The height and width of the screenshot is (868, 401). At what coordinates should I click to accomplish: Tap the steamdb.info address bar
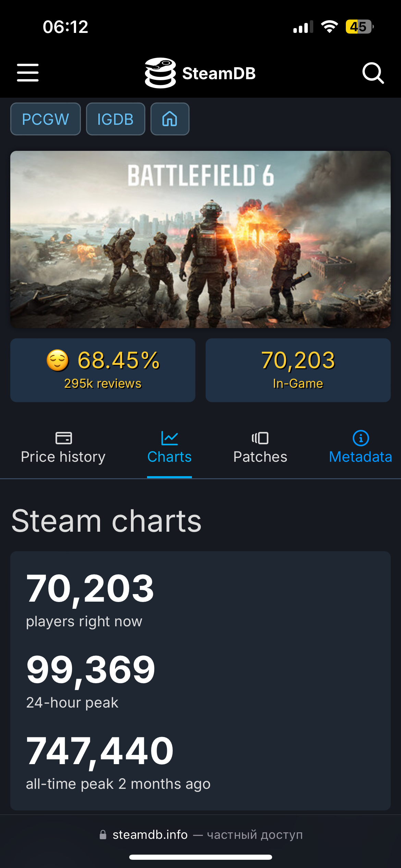(x=200, y=834)
